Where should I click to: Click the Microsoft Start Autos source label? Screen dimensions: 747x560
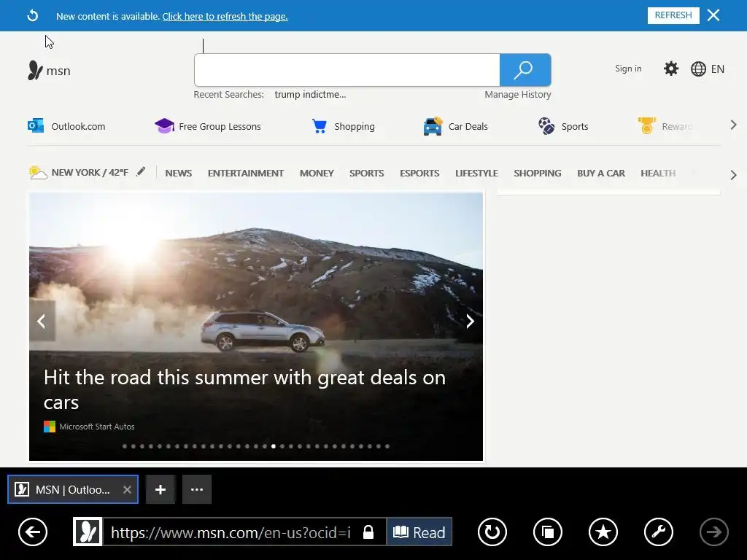coord(89,427)
